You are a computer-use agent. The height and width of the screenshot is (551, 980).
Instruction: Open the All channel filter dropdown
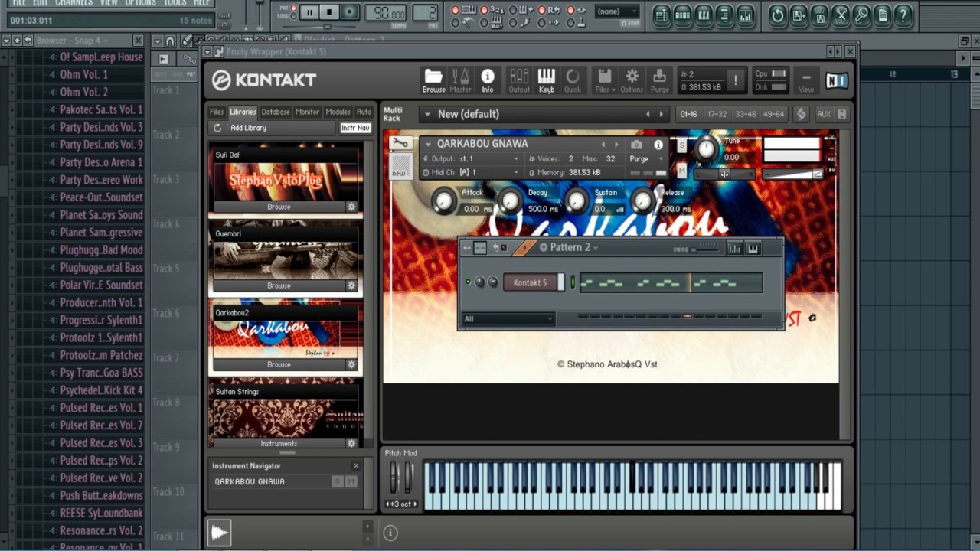tap(508, 319)
